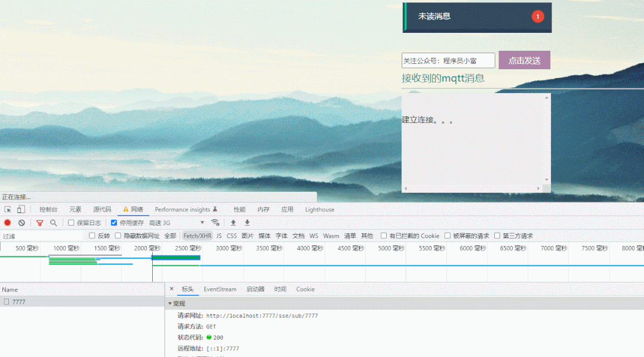This screenshot has height=357, width=644.
Task: Uncheck the 停用缓存 checkbox
Action: click(x=113, y=221)
